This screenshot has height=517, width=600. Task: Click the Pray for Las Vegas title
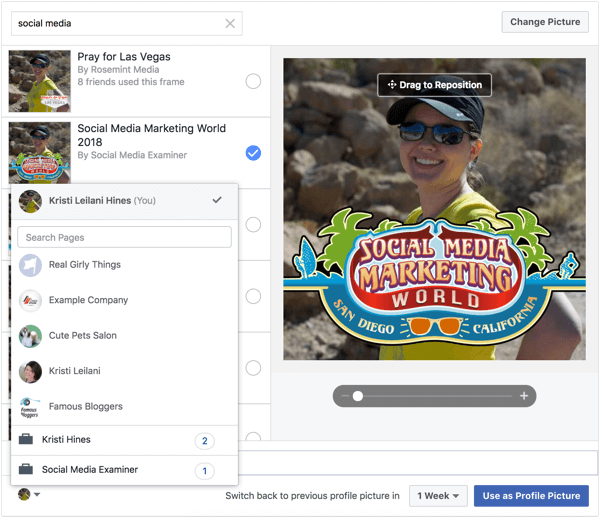(124, 57)
